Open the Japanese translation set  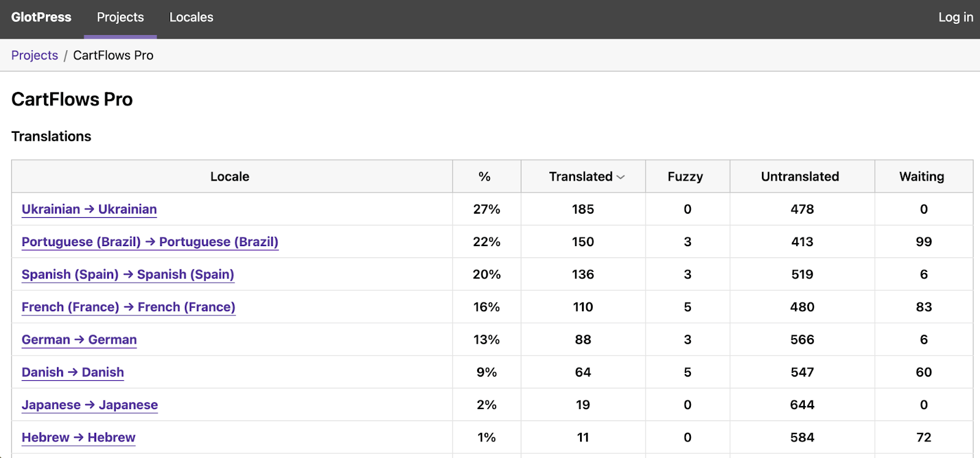[x=89, y=405]
